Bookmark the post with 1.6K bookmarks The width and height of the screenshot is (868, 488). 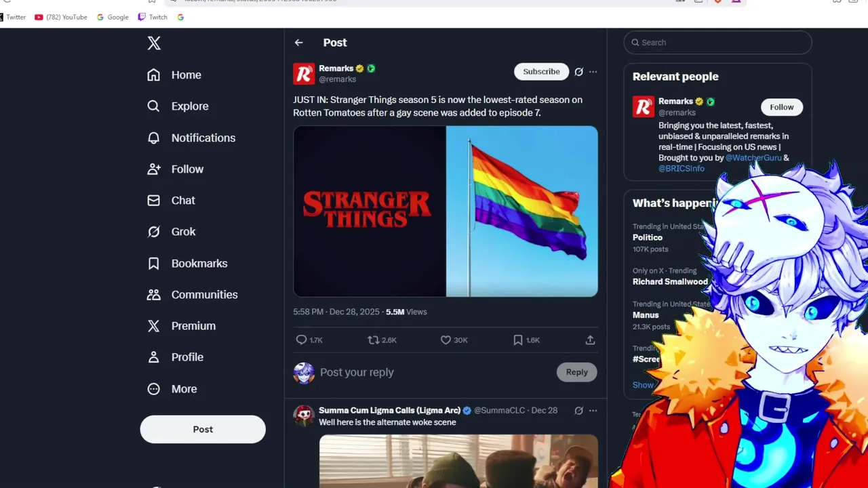[x=526, y=340]
